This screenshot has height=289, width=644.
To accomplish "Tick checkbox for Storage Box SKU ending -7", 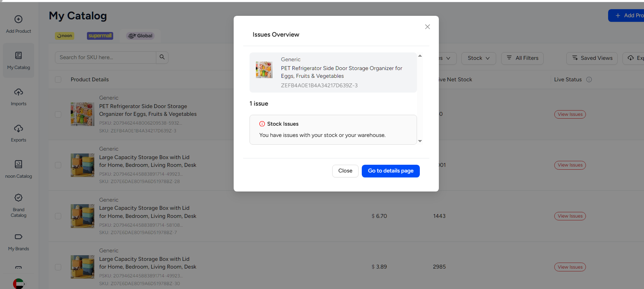I will 58,216.
